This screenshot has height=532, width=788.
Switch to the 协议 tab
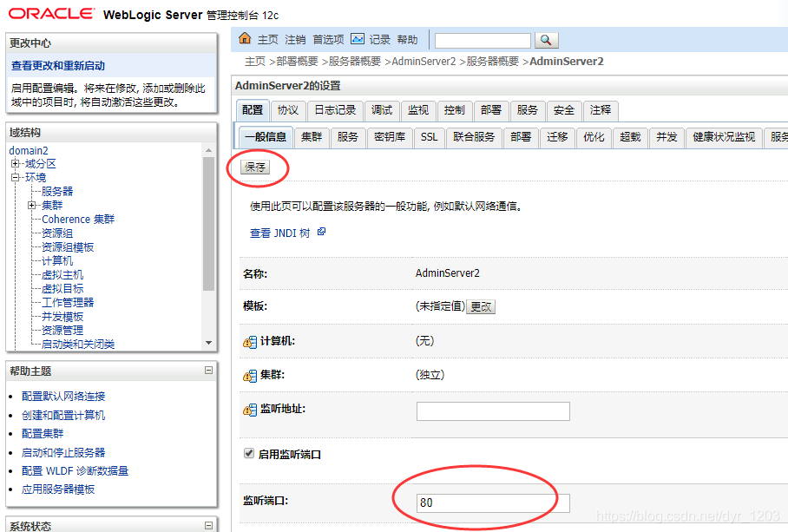tap(288, 110)
